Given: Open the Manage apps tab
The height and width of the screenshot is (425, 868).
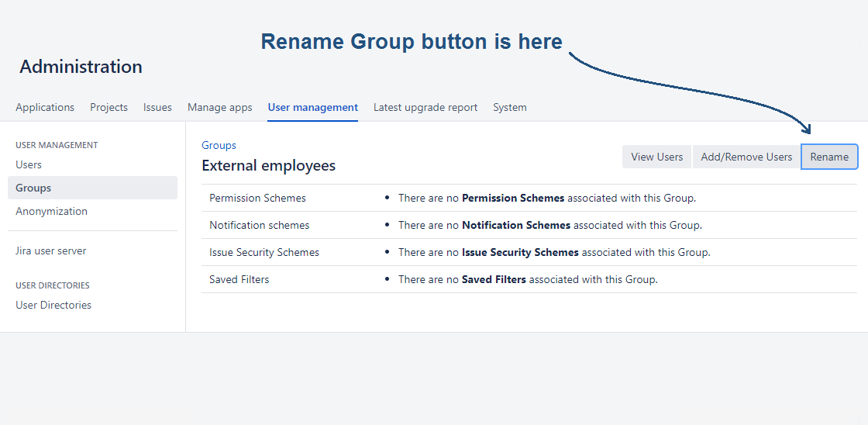Looking at the screenshot, I should 220,108.
